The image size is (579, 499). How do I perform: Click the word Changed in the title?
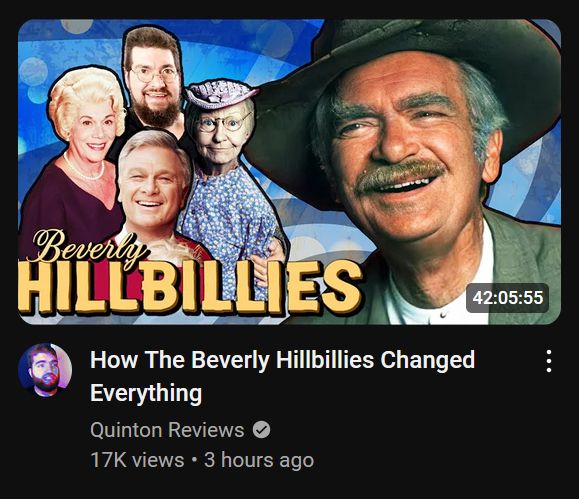point(428,360)
